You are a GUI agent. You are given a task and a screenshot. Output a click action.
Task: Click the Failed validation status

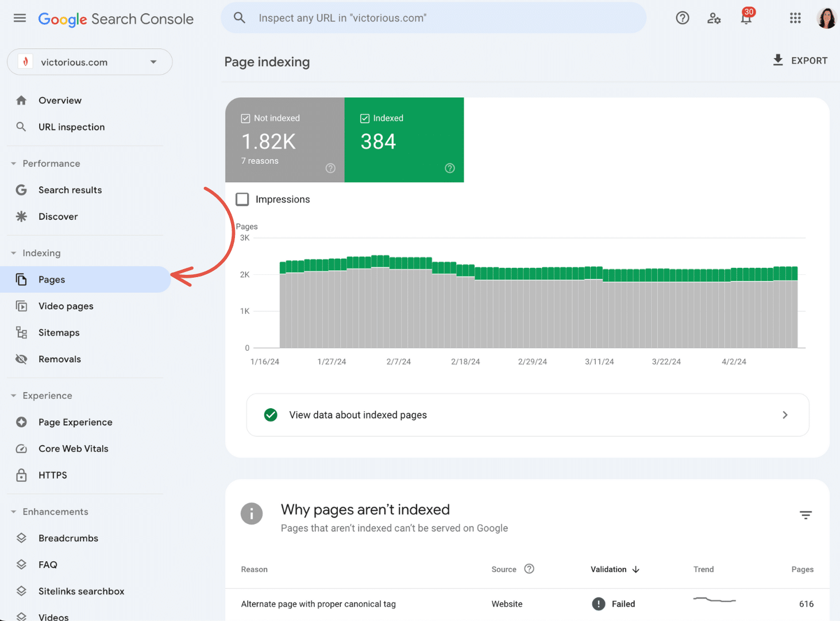click(614, 604)
